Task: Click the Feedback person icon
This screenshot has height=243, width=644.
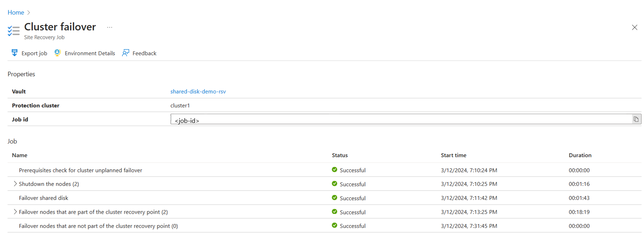Action: (126, 53)
